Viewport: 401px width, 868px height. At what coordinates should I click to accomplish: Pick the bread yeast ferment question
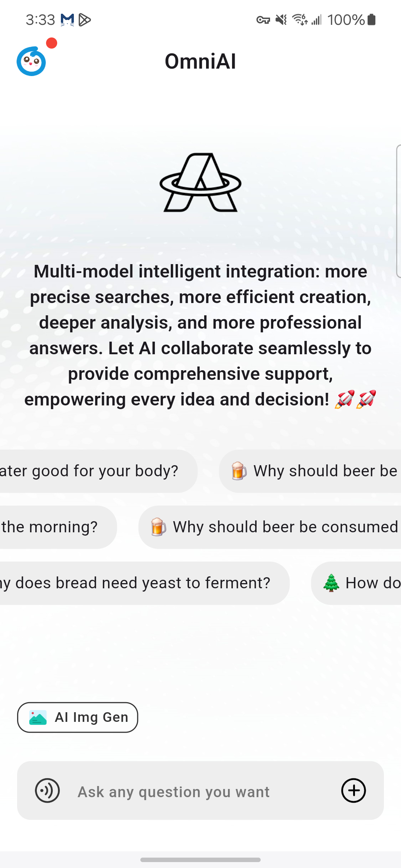click(141, 583)
